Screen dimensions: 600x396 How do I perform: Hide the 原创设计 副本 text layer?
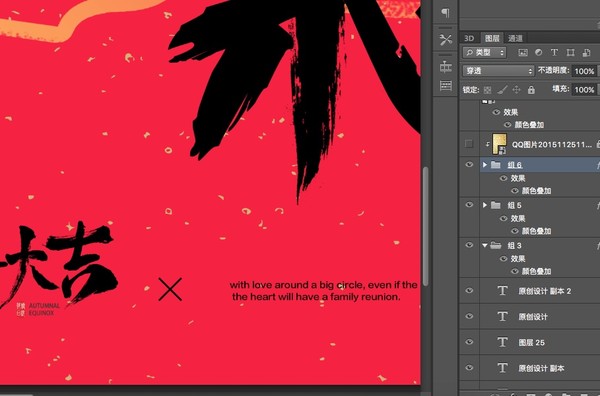pos(469,367)
